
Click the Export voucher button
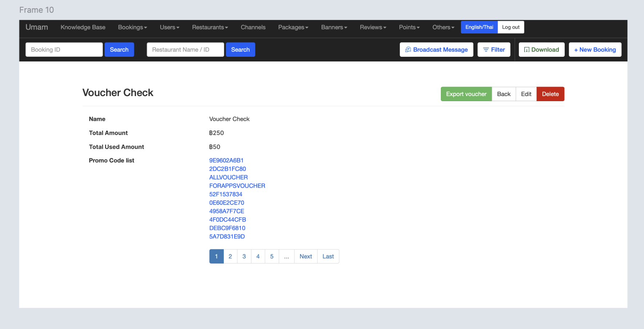pos(466,94)
